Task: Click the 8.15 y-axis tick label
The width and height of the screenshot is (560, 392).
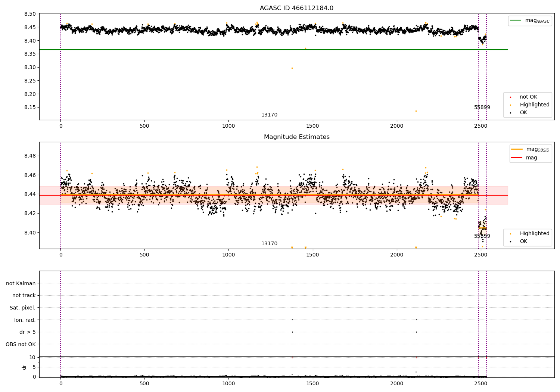Action: point(30,108)
